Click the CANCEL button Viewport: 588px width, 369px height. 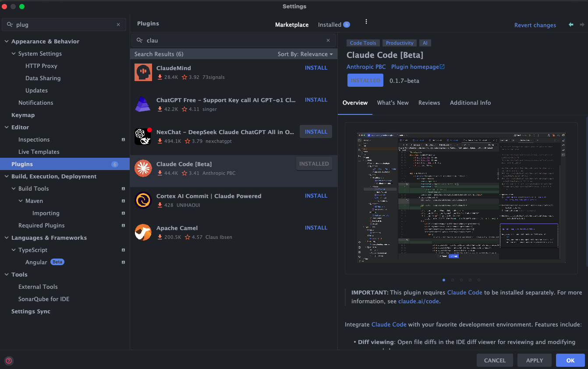(x=495, y=360)
